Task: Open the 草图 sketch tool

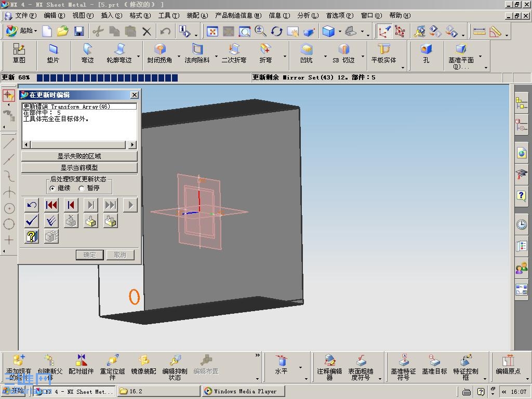Action: pos(19,54)
